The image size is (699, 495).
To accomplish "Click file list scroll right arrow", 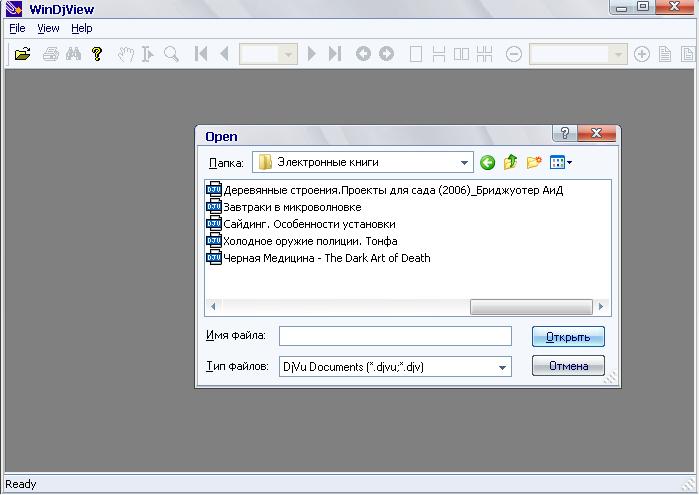I will pyautogui.click(x=601, y=307).
